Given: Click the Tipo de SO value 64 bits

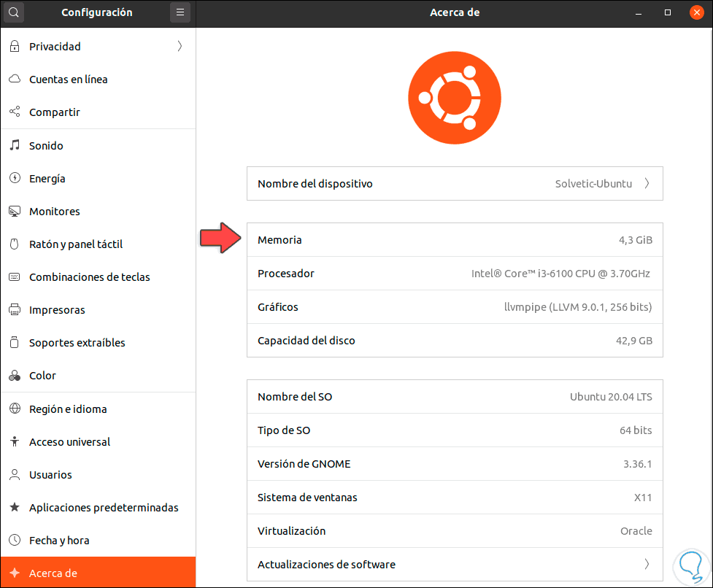Looking at the screenshot, I should [636, 430].
